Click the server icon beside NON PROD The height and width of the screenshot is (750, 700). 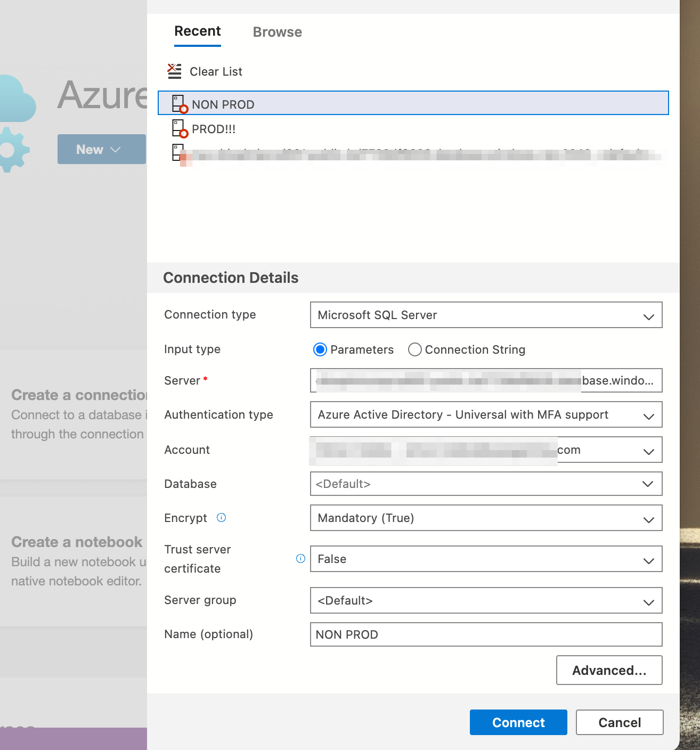(180, 104)
